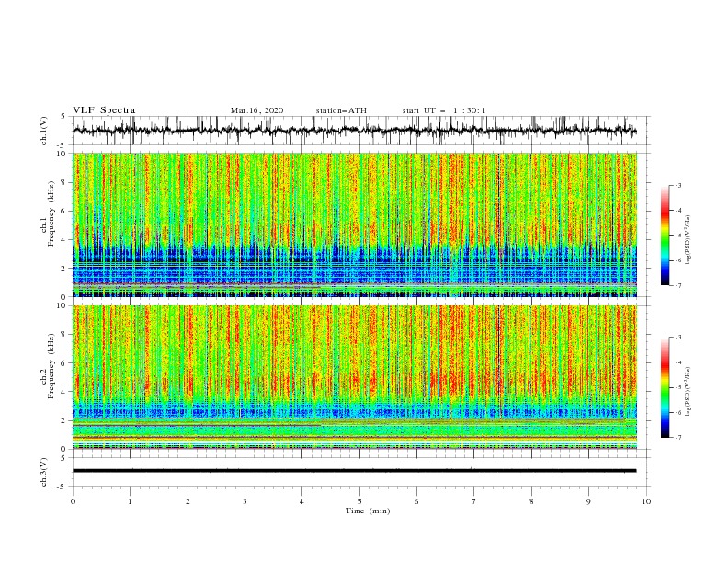Click the ch.1 spectrogram color scale bar
728x563 pixels.
(x=665, y=236)
